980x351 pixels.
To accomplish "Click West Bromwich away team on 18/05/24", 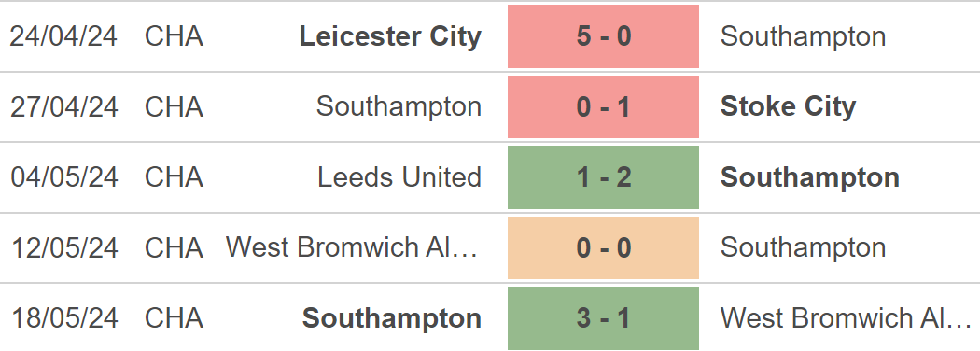I will pos(845,317).
